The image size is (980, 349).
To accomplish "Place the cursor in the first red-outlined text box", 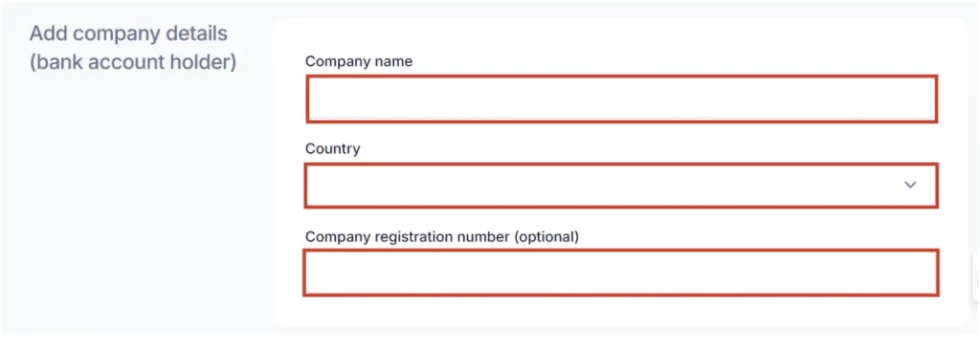I will (622, 98).
